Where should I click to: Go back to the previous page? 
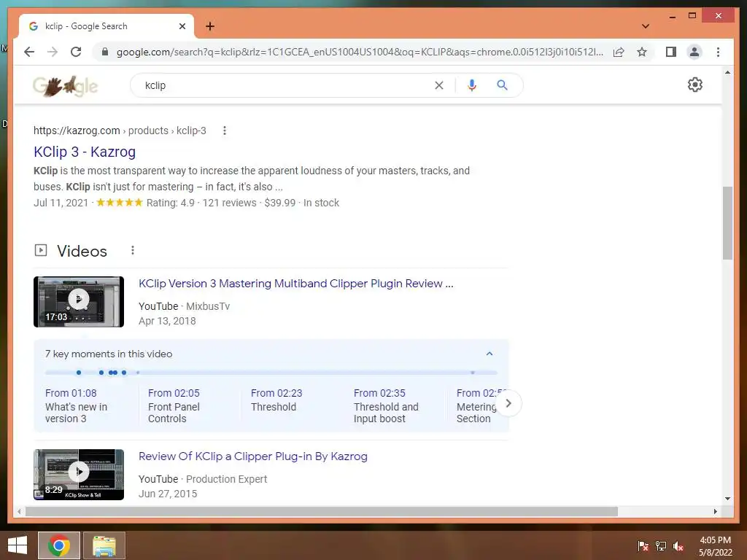[29, 52]
